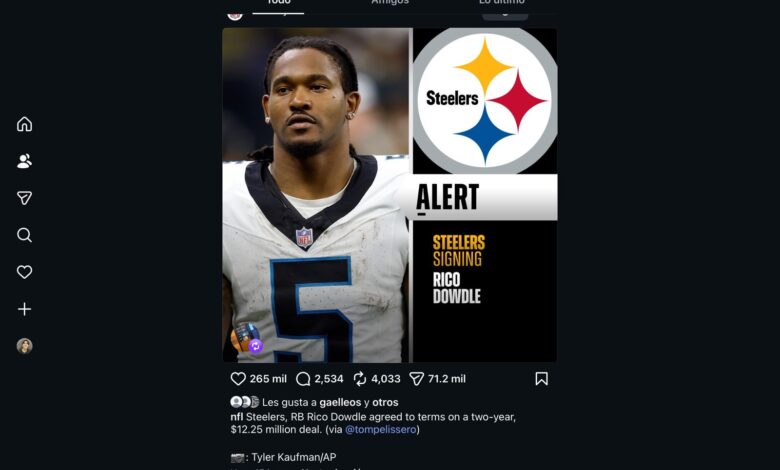The image size is (780, 470).
Task: Open your profile avatar in sidebar
Action: tap(24, 346)
